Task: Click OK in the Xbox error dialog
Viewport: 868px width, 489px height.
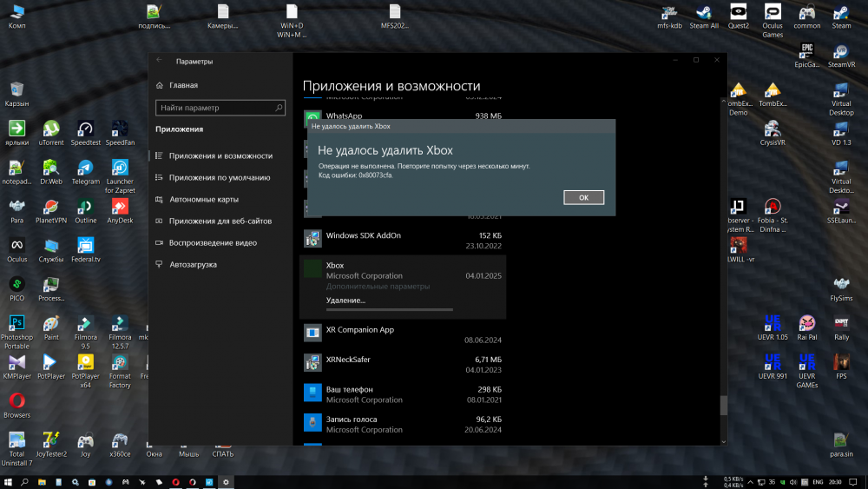Action: click(583, 198)
